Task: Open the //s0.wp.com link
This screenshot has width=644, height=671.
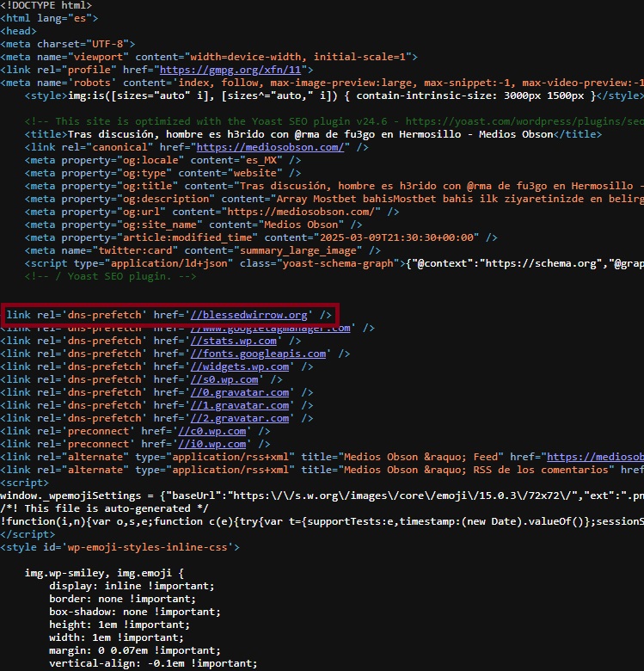Action: click(224, 379)
